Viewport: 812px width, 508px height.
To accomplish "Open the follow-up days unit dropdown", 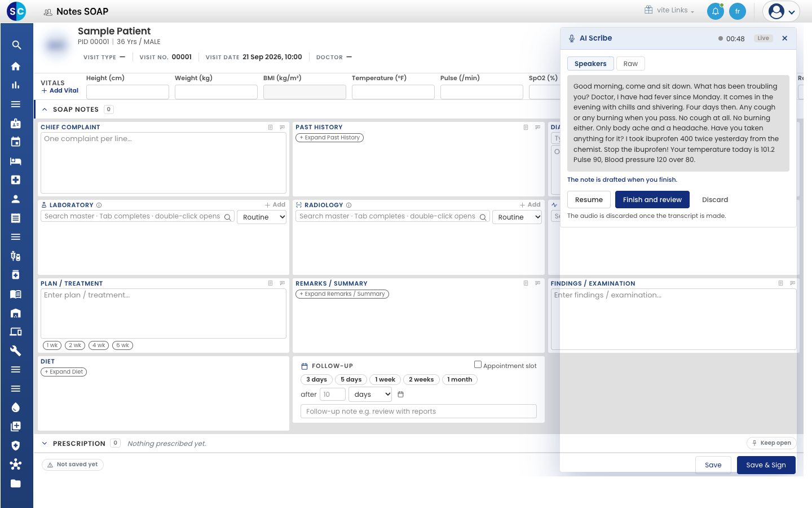I will point(370,395).
